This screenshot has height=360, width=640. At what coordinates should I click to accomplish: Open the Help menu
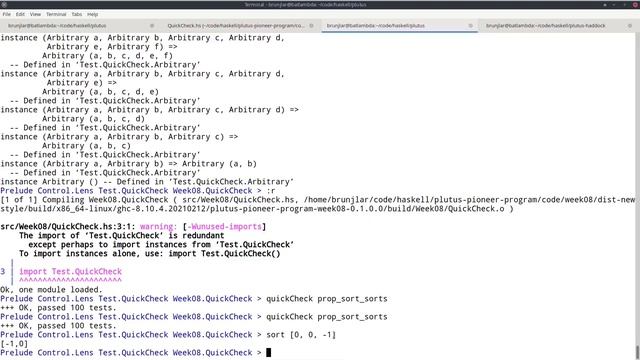tap(93, 14)
